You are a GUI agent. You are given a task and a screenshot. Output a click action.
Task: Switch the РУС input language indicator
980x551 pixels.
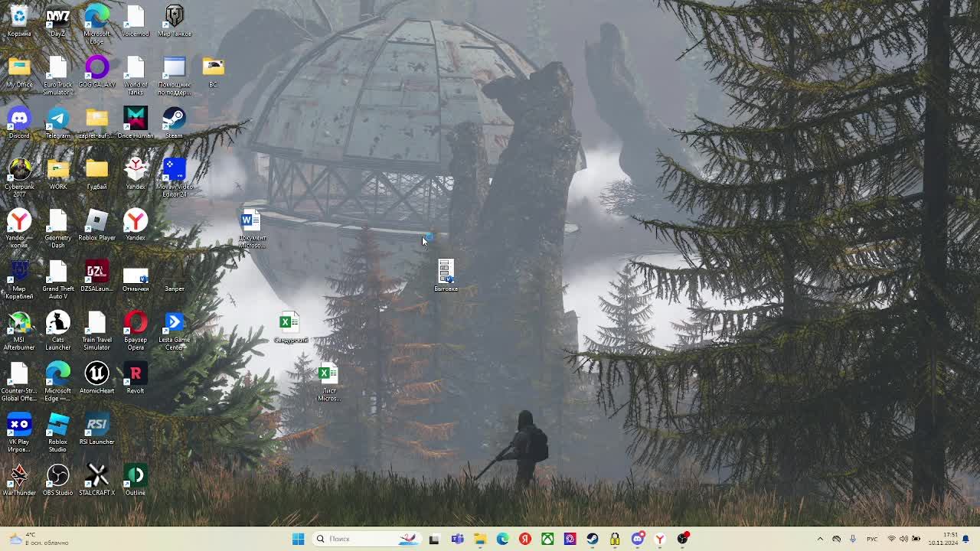tap(872, 539)
